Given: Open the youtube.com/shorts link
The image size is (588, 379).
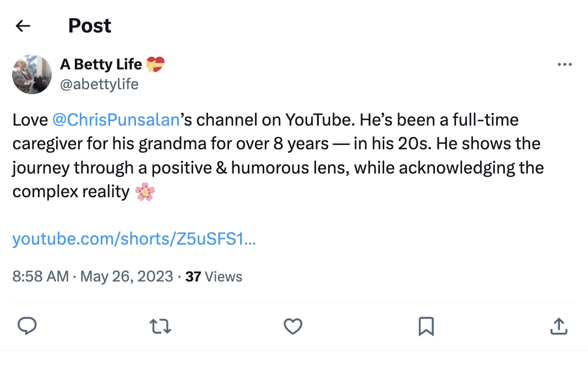Looking at the screenshot, I should click(134, 239).
